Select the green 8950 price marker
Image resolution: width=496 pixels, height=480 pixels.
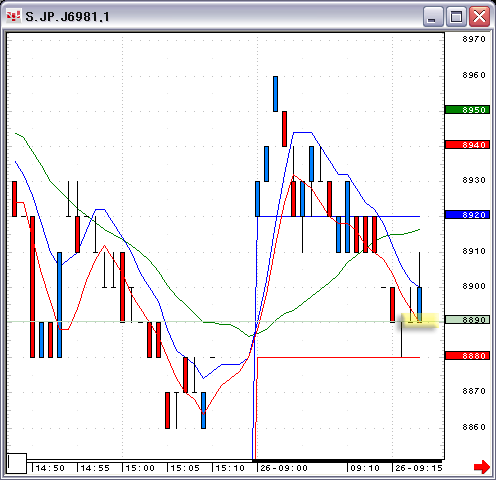coord(467,110)
